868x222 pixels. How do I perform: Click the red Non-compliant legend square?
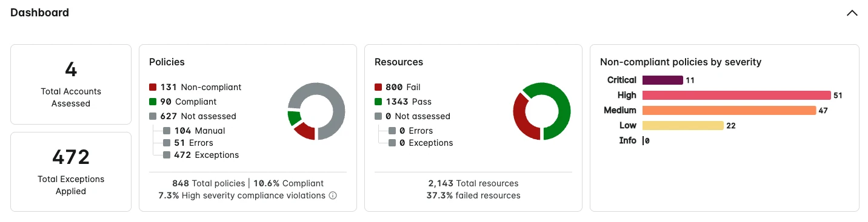click(x=153, y=87)
